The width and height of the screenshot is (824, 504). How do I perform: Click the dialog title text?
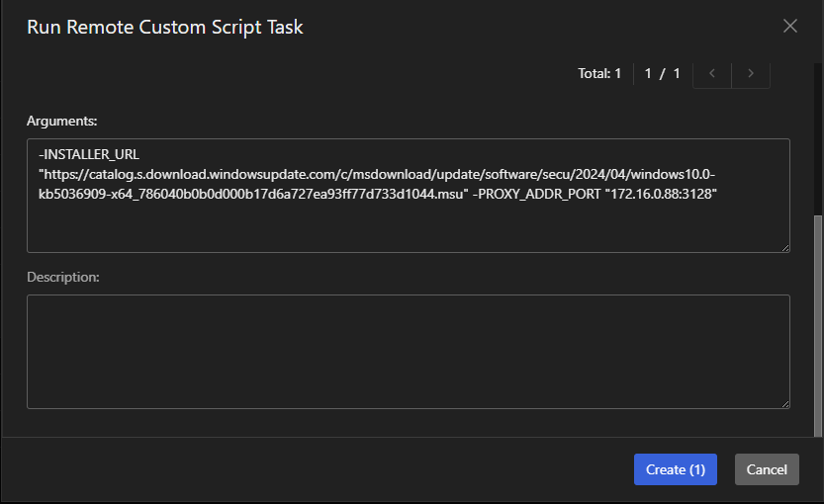[165, 27]
